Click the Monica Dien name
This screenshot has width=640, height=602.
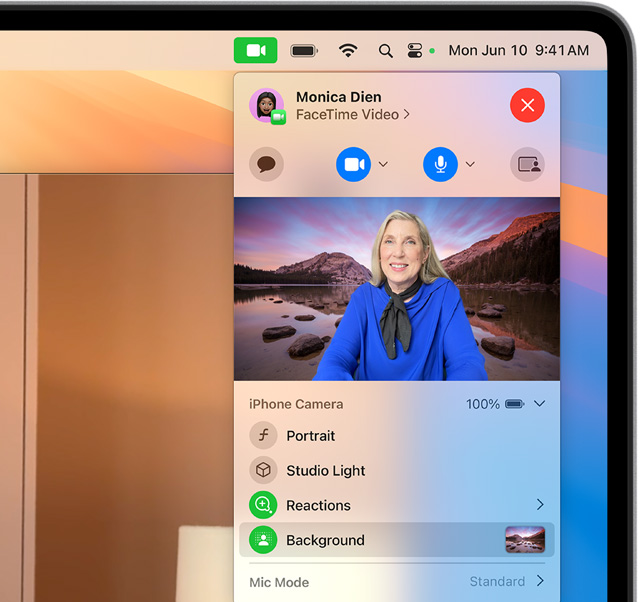(x=339, y=97)
